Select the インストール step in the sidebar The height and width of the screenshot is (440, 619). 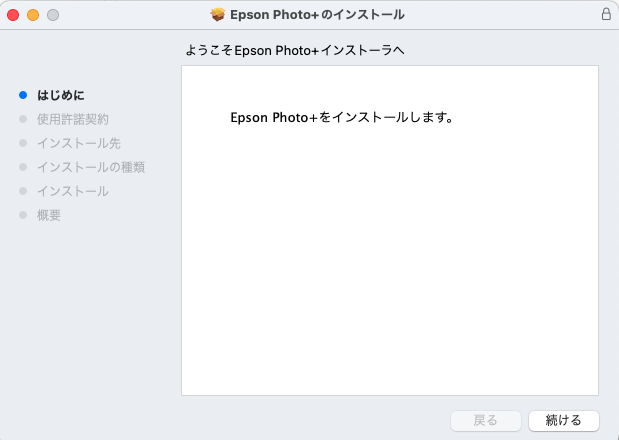(73, 191)
